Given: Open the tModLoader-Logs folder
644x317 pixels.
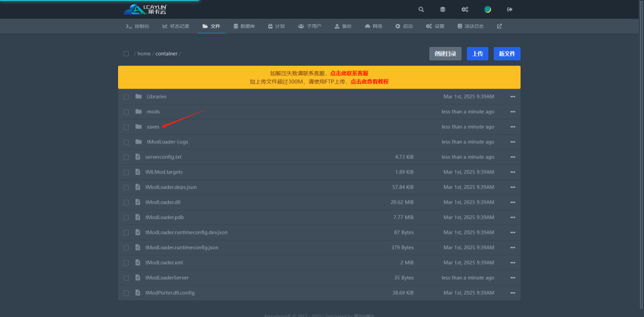Looking at the screenshot, I should click(167, 142).
